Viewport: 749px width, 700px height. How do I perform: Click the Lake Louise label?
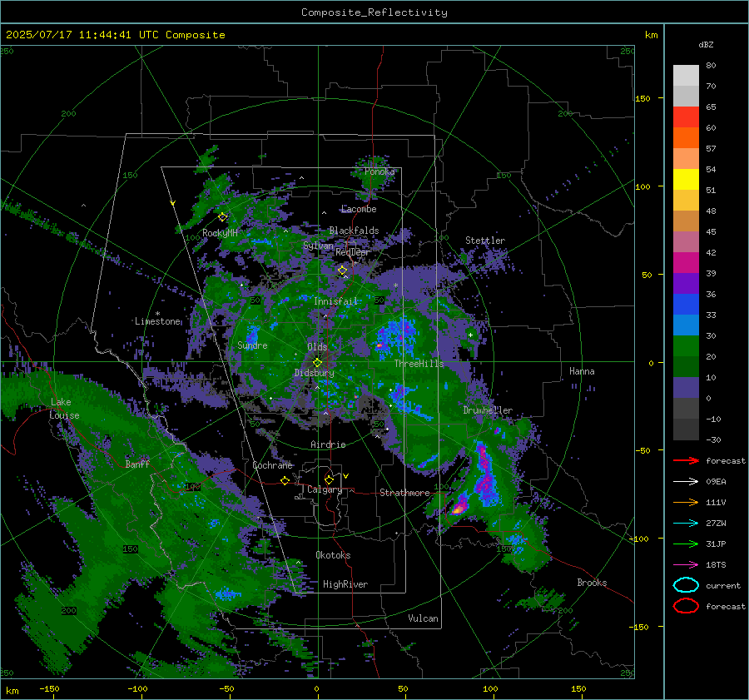pyautogui.click(x=64, y=409)
